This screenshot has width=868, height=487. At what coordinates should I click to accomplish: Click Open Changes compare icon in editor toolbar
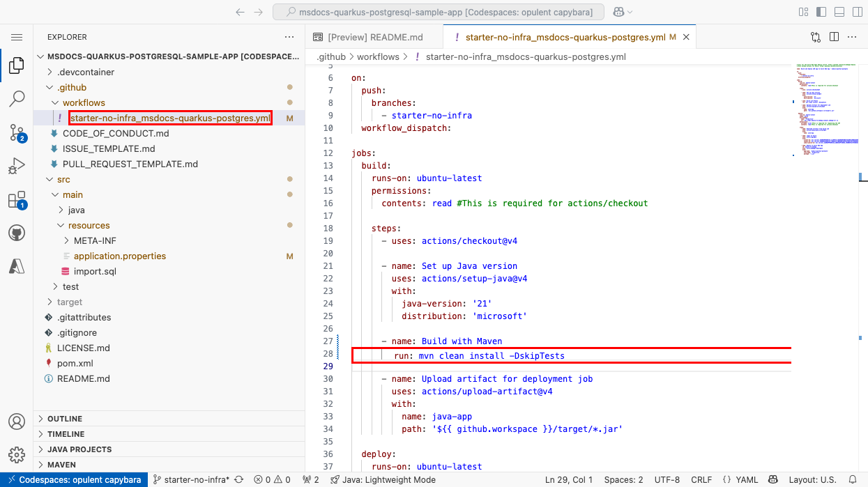[816, 37]
